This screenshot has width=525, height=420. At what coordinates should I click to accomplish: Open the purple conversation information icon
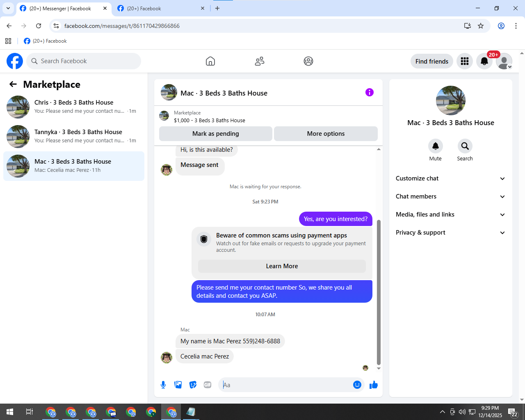[x=370, y=92]
